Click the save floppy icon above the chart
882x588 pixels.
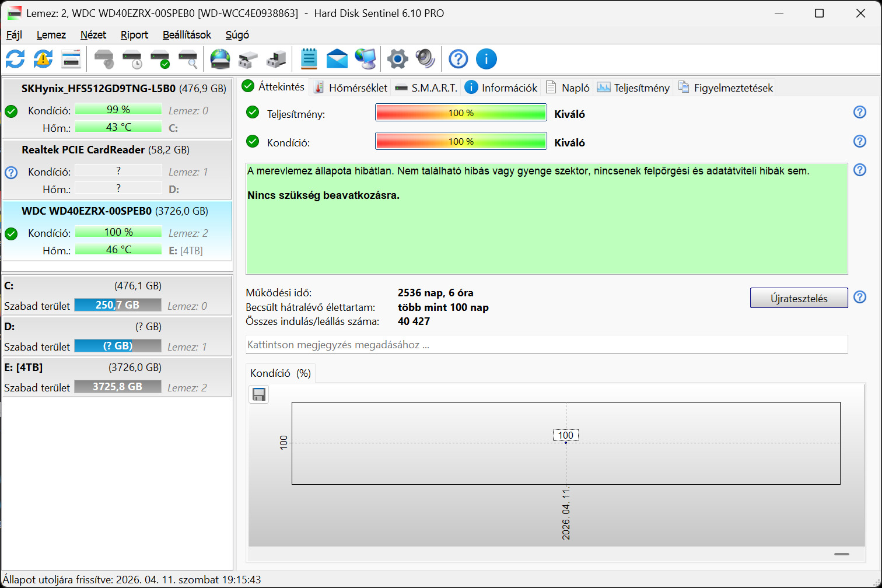point(259,395)
